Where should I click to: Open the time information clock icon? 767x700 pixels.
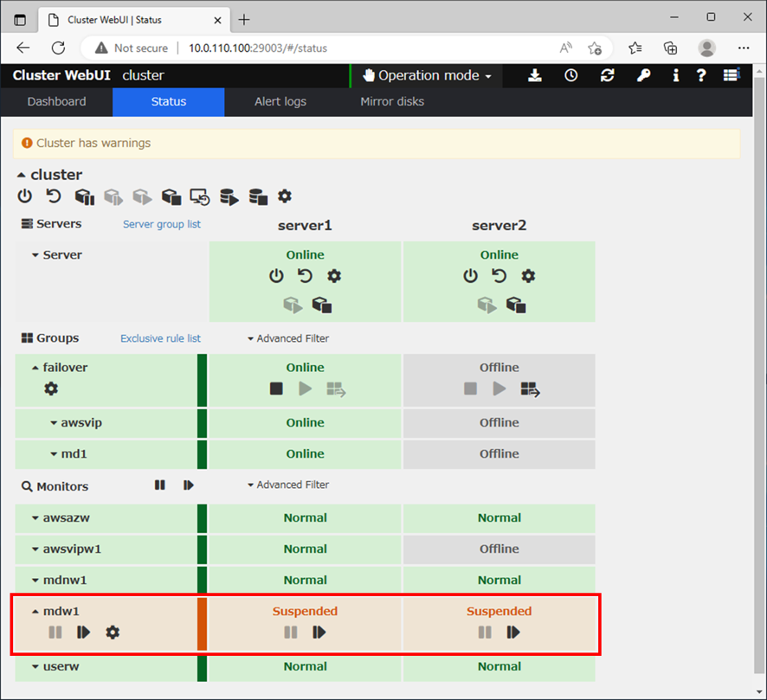570,76
